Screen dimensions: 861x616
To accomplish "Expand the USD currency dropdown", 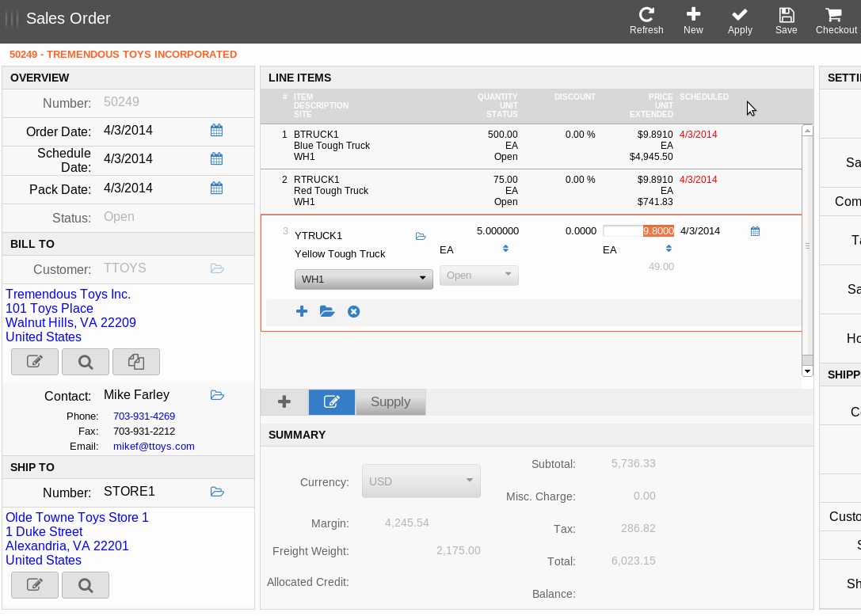I will pos(421,481).
